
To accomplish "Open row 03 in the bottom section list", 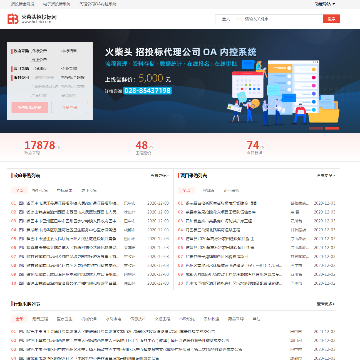I will (x=173, y=350).
